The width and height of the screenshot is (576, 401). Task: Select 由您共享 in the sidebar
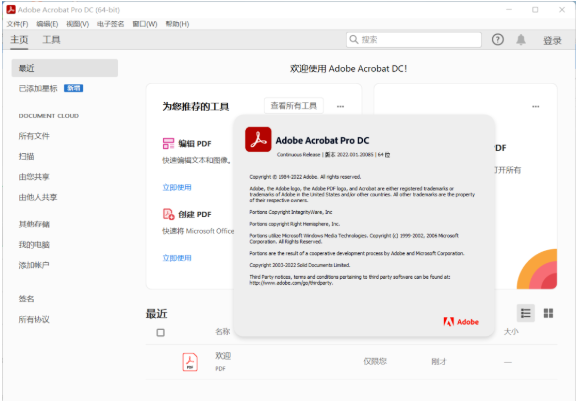[34, 177]
